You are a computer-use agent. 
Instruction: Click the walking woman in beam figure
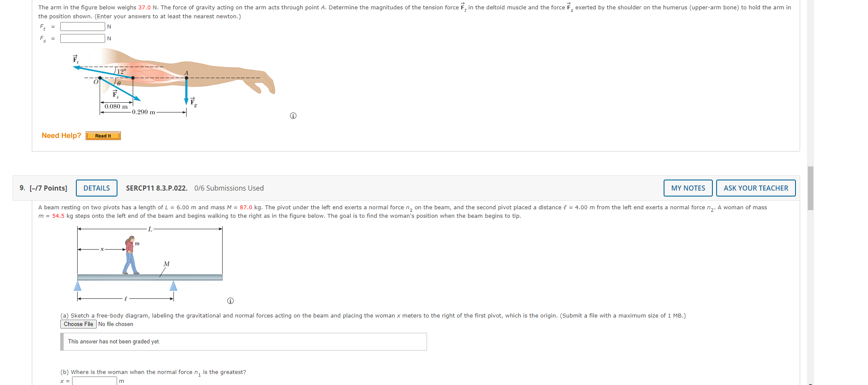[131, 255]
